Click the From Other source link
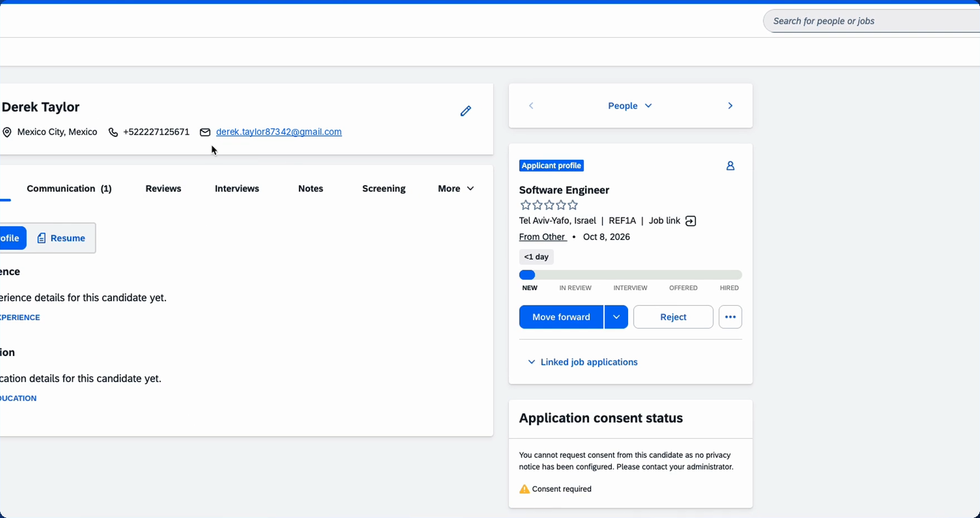The height and width of the screenshot is (518, 980). 542,237
